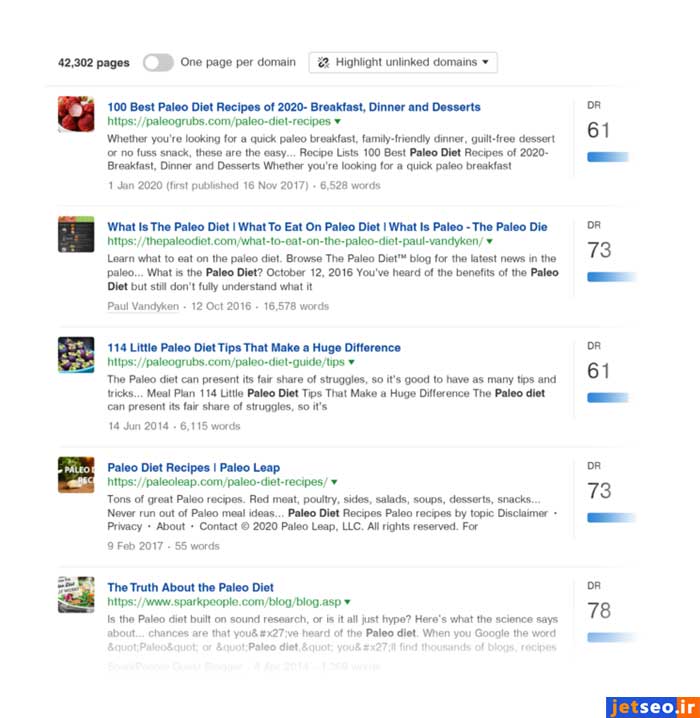Open The Truth About the Paleo Diet link
700x718 pixels.
click(x=190, y=587)
